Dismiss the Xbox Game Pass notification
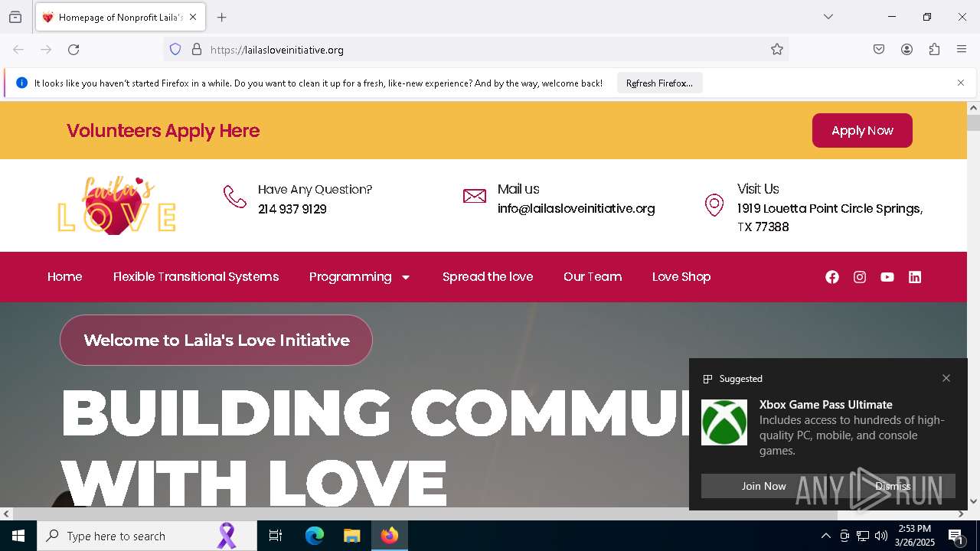This screenshot has height=551, width=980. (893, 486)
